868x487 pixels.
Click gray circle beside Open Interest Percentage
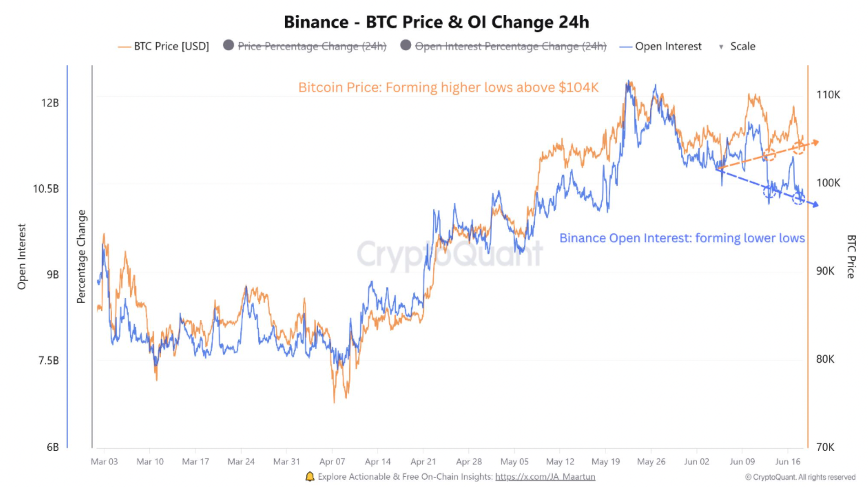point(406,45)
